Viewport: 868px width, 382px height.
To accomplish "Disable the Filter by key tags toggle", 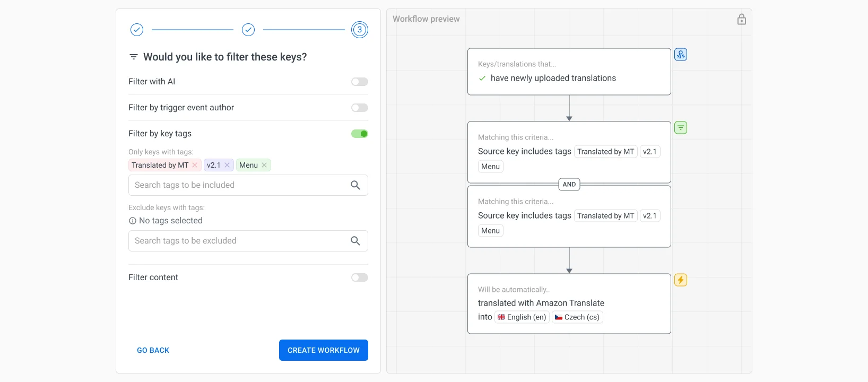I will pos(359,134).
